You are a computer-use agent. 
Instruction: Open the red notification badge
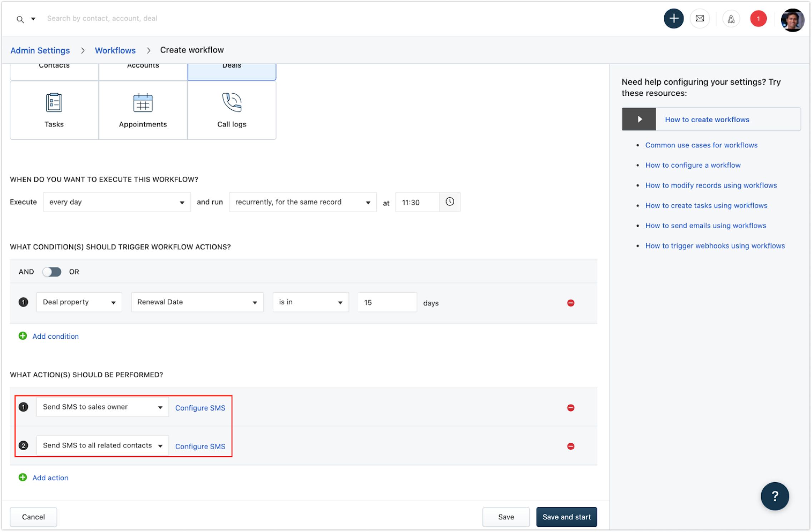click(758, 19)
